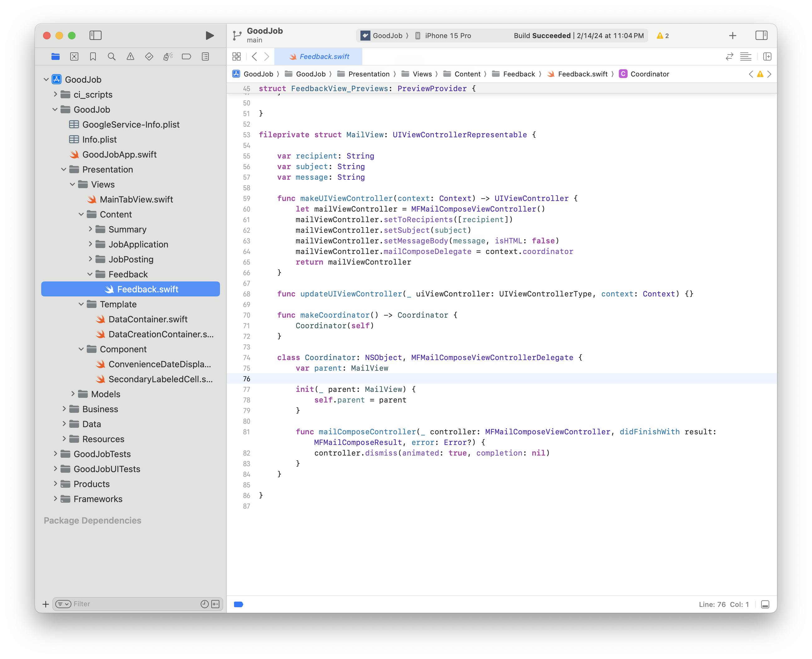This screenshot has width=812, height=659.
Task: Collapse the Presentation folder
Action: click(64, 169)
